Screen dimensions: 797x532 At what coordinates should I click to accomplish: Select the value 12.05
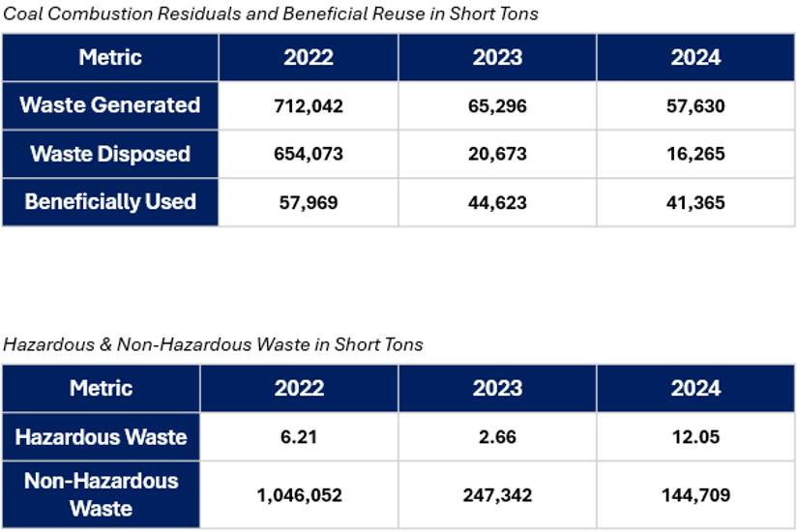[695, 436]
